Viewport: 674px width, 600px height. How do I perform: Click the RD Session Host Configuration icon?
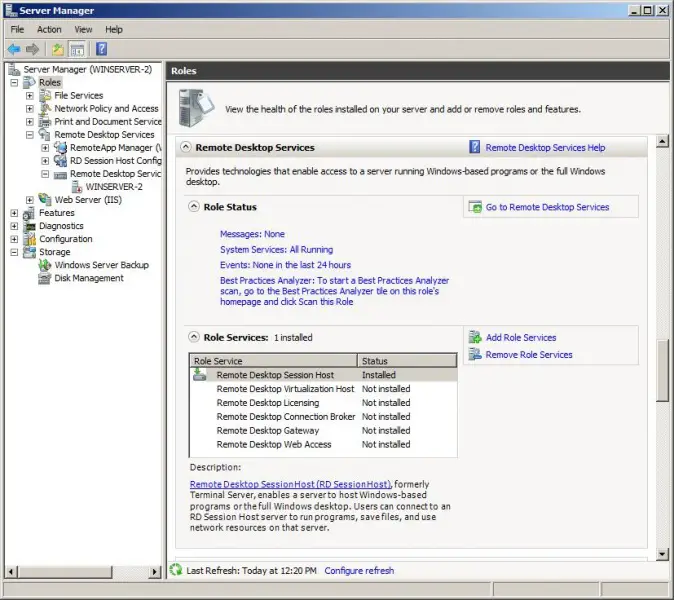(x=60, y=161)
